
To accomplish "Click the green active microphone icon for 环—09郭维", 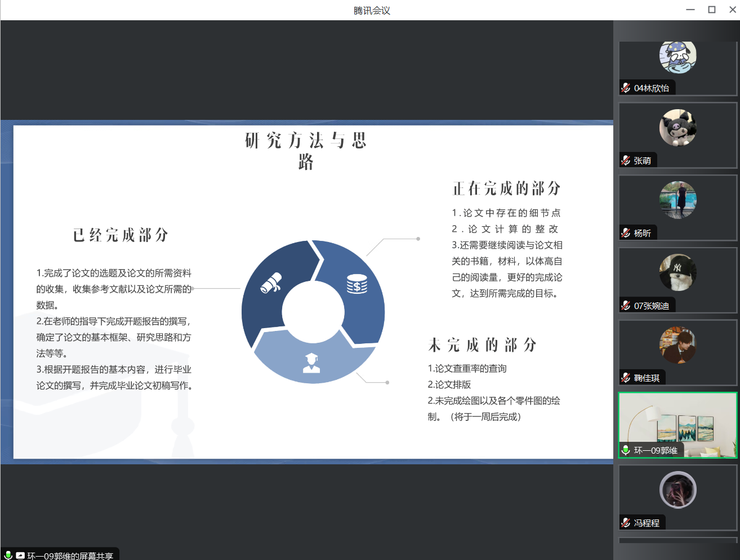I will point(626,450).
